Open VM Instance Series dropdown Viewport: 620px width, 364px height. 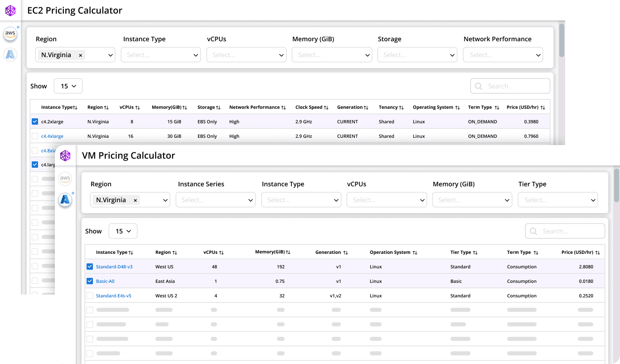(x=216, y=200)
